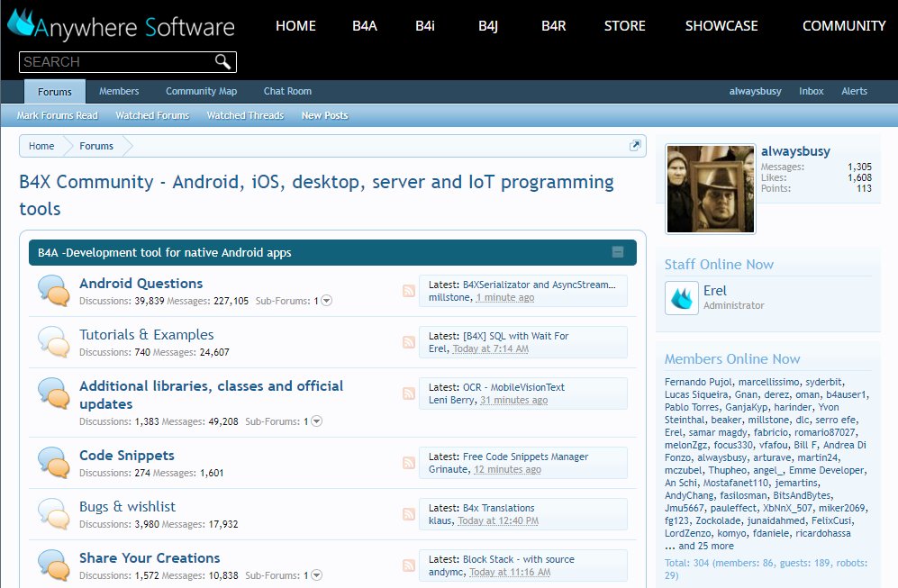Open New Posts
The height and width of the screenshot is (588, 898).
pyautogui.click(x=325, y=115)
